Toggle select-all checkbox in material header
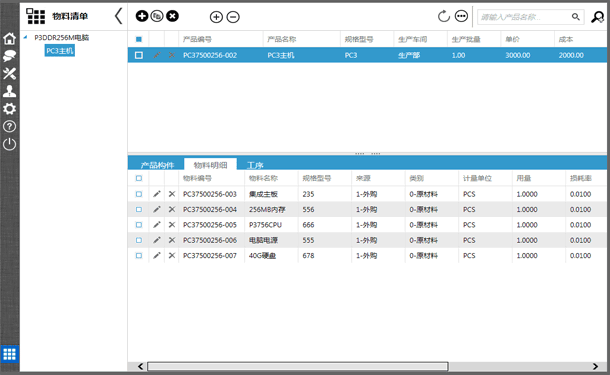This screenshot has height=375, width=610. click(x=139, y=178)
